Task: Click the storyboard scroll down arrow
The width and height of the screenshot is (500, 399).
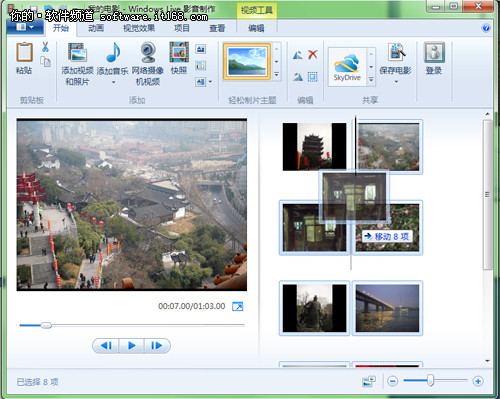Action: (488, 361)
